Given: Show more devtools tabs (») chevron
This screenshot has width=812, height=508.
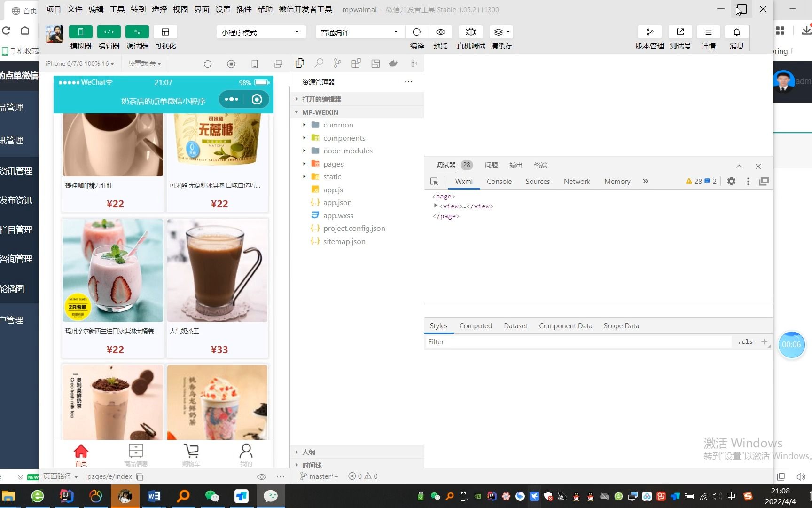Looking at the screenshot, I should coord(645,181).
